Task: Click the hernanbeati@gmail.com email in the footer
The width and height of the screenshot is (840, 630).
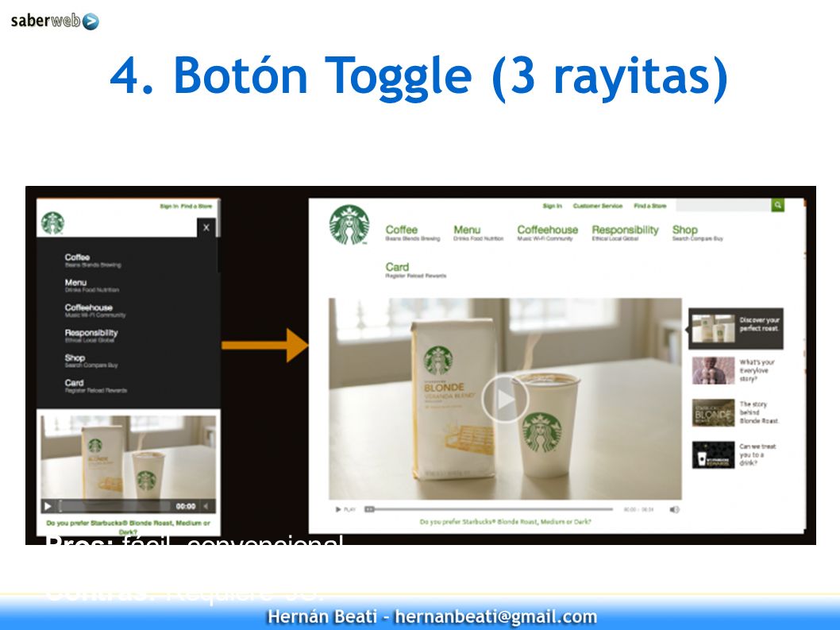Action: click(495, 616)
